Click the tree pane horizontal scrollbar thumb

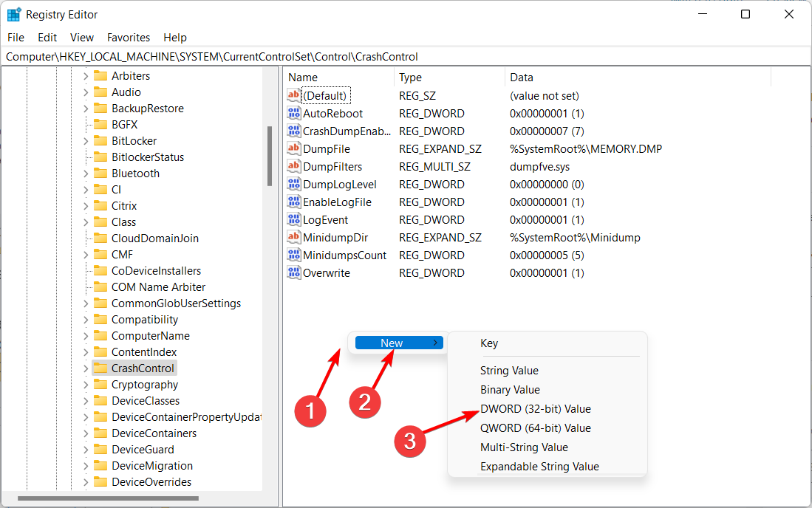coord(108,498)
